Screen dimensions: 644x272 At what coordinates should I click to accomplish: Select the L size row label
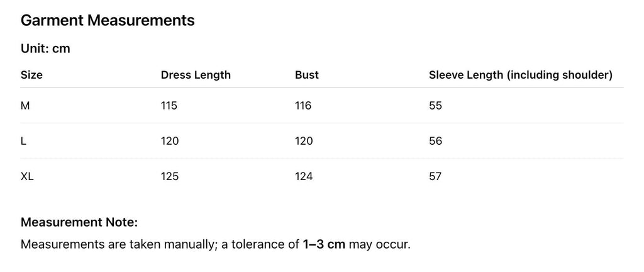(23, 141)
